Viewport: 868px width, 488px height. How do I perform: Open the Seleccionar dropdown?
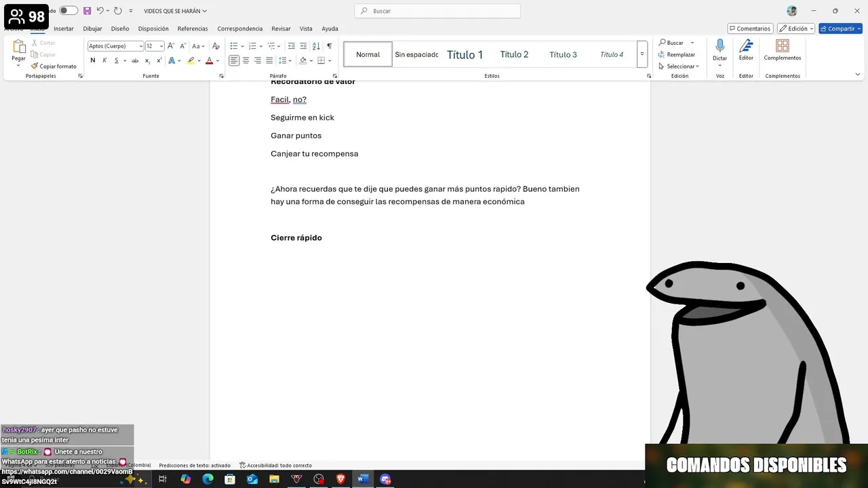tap(679, 66)
